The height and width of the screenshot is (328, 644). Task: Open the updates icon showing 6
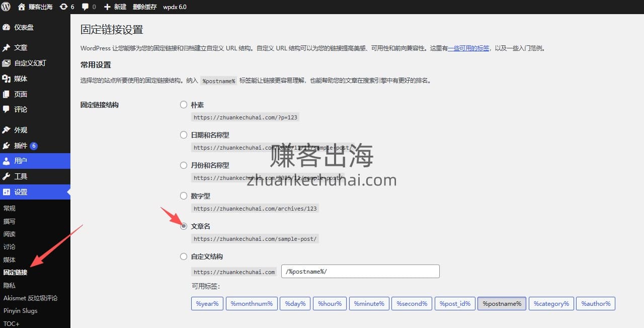click(63, 7)
